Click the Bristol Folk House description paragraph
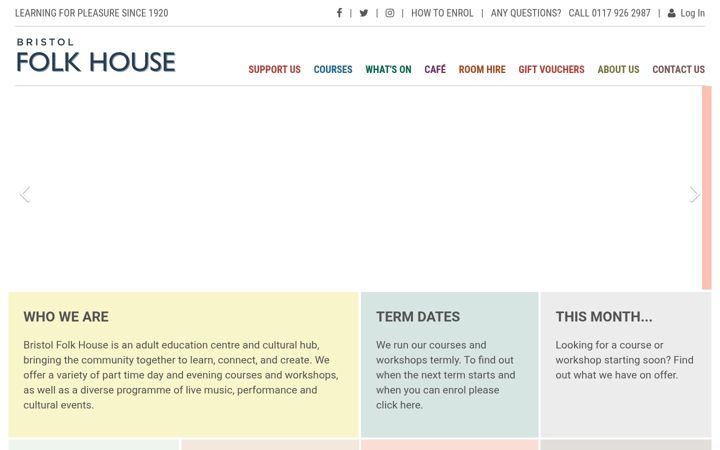Viewport: 720px width, 450px height. coord(181,375)
